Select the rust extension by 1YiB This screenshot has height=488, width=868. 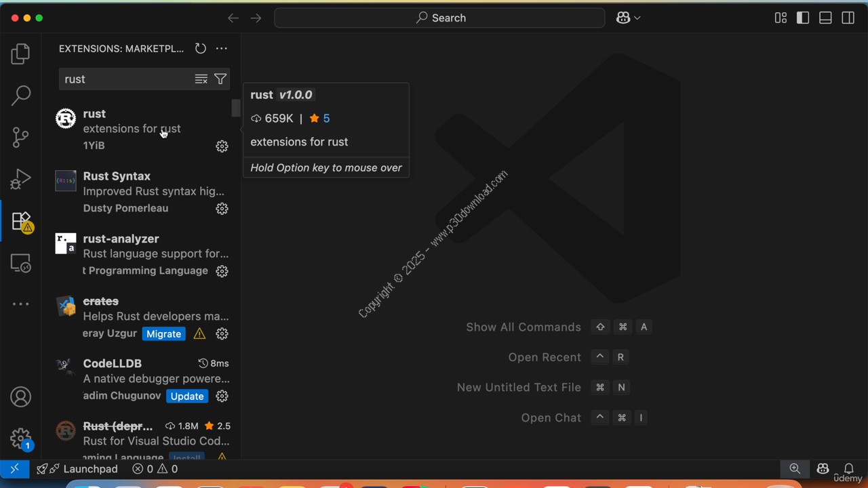coord(140,129)
